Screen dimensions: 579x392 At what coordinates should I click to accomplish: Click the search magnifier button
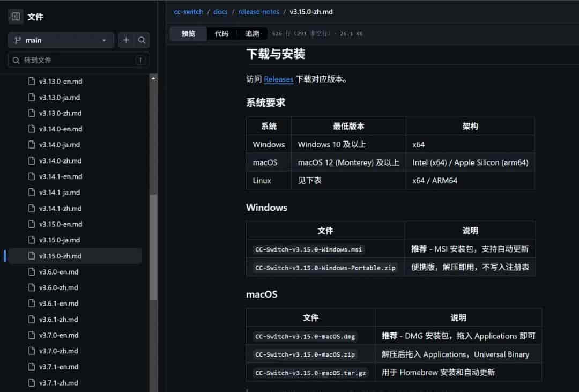pos(142,40)
